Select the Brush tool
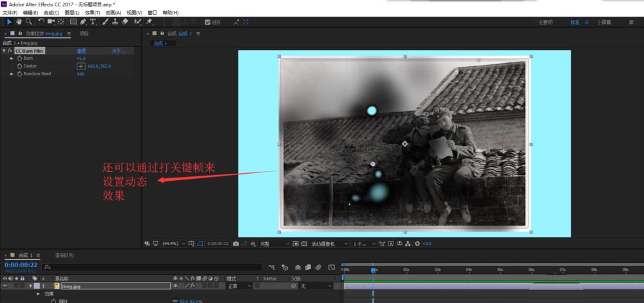This screenshot has height=303, width=644. pyautogui.click(x=105, y=22)
